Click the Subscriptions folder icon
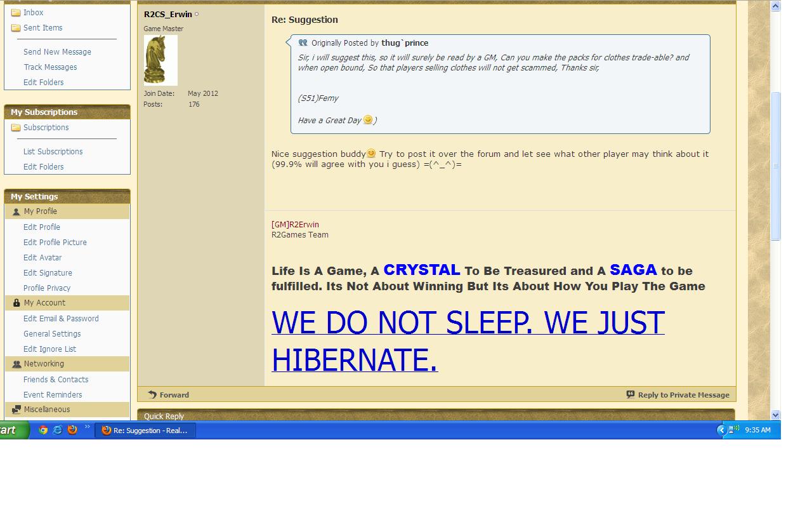The width and height of the screenshot is (812, 508). (16, 128)
